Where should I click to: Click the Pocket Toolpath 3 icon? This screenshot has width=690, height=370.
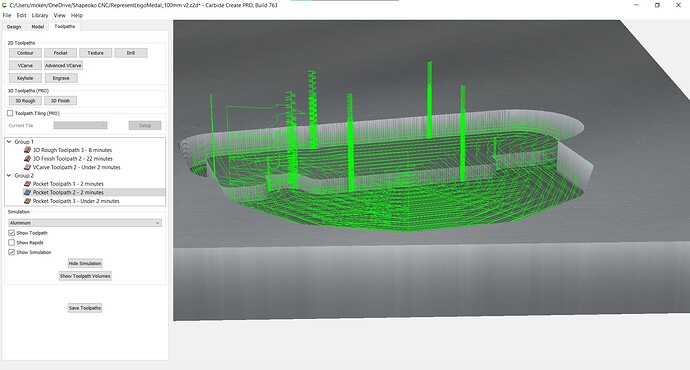click(27, 201)
